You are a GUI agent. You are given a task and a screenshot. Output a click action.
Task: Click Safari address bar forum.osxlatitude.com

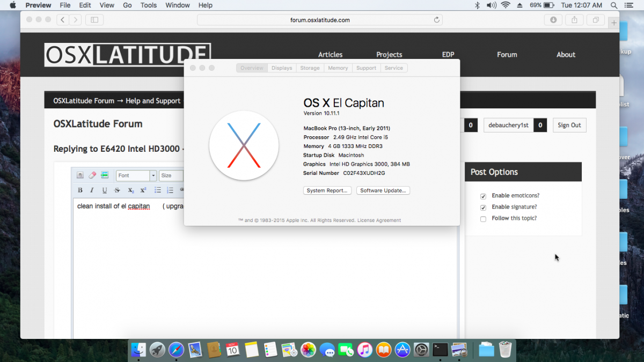point(320,20)
